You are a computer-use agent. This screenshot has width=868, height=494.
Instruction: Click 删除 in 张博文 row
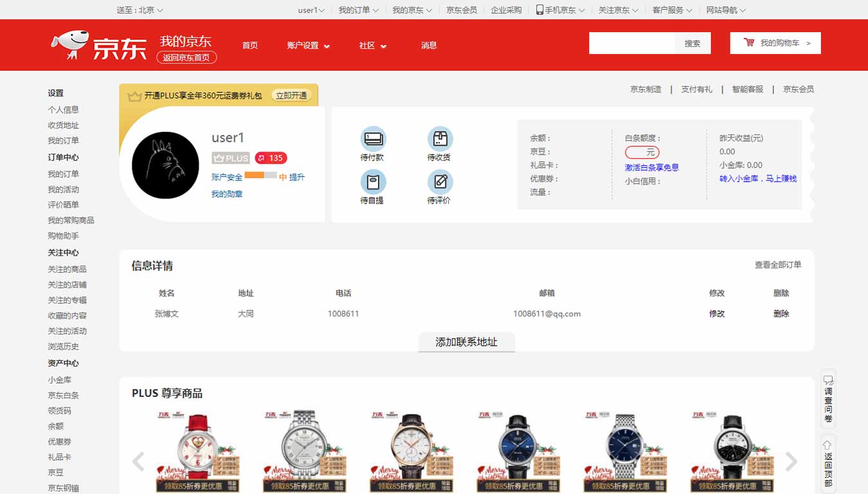(x=781, y=313)
